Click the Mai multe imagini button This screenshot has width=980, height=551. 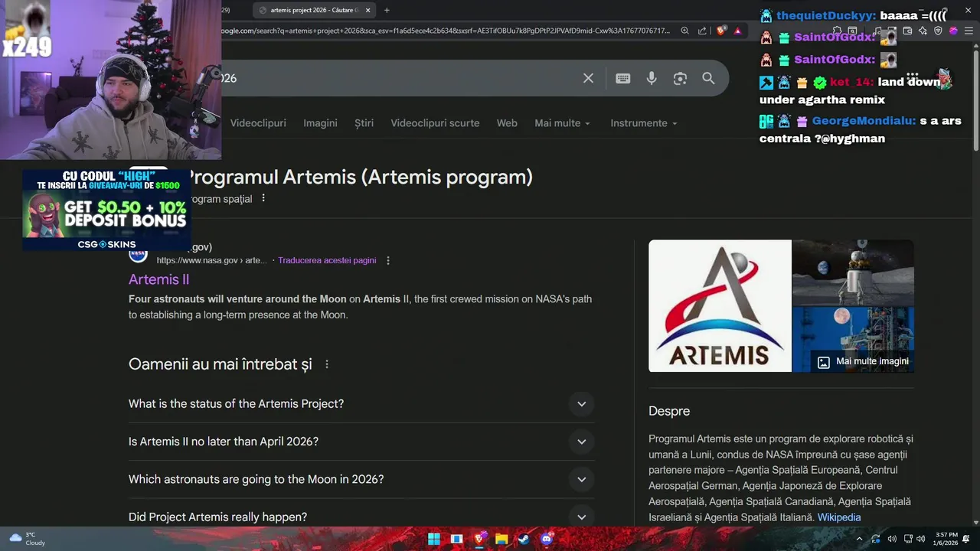coord(863,361)
